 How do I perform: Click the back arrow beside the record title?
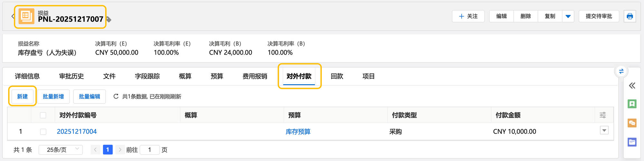[13, 16]
